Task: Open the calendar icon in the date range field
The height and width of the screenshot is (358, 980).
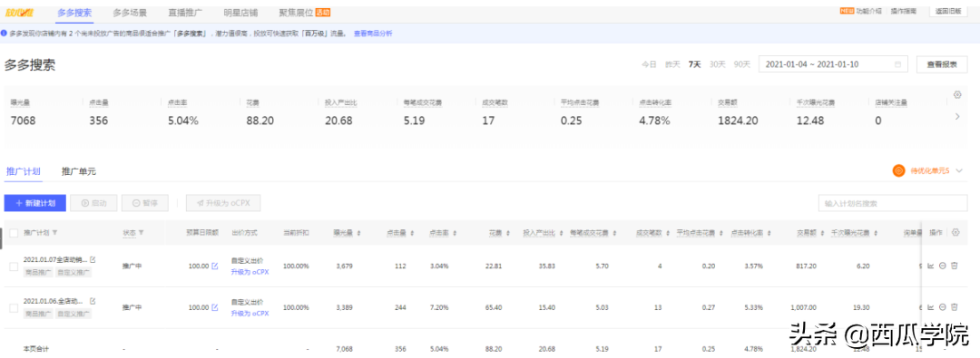Action: 898,64
